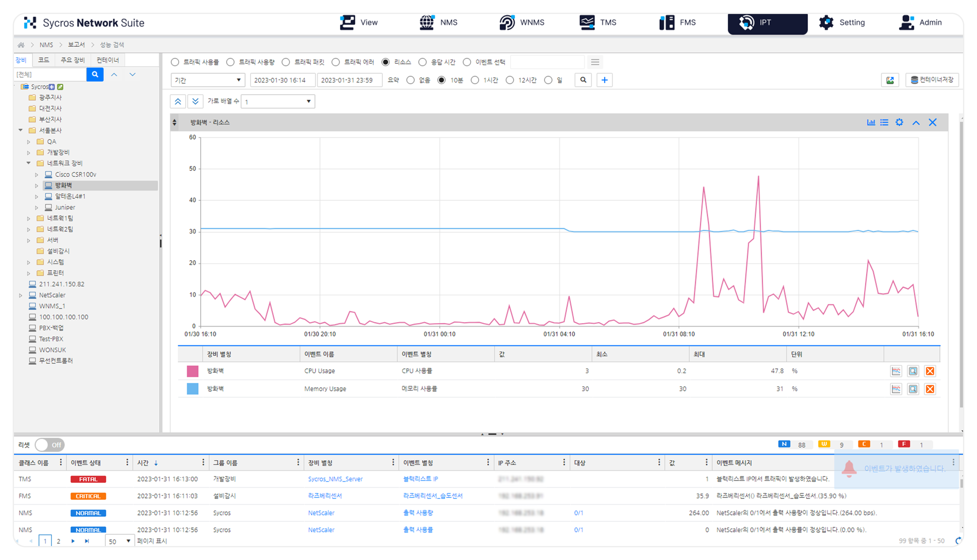Click the device tree blue search button
Screen dimensions: 977x560
click(95, 74)
